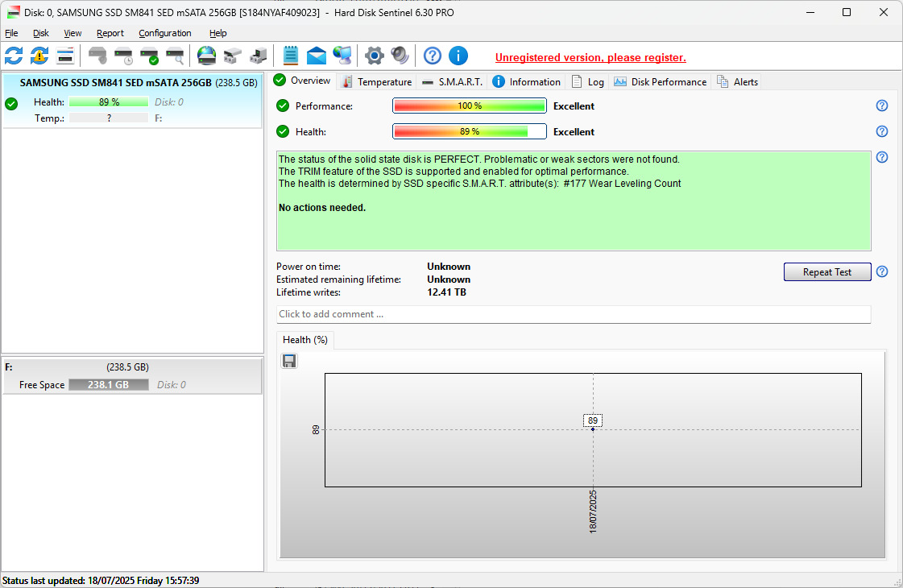This screenshot has width=903, height=588.
Task: Click the speaker sound icon
Action: [400, 56]
